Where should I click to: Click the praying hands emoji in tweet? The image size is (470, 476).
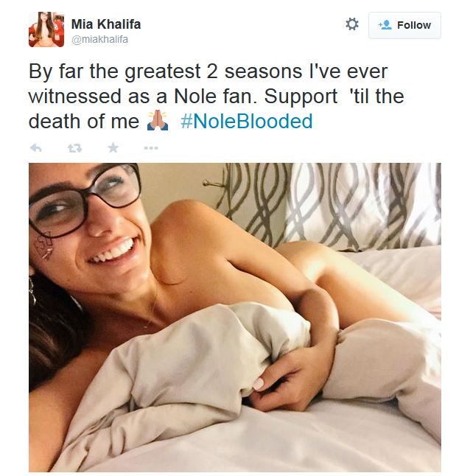coord(158,121)
